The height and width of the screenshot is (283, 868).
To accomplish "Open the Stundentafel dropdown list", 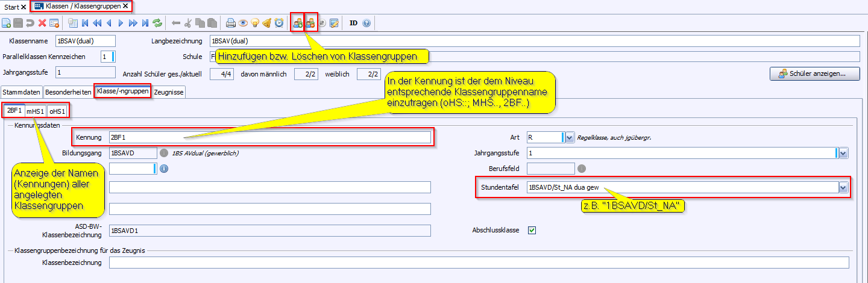I will [843, 188].
